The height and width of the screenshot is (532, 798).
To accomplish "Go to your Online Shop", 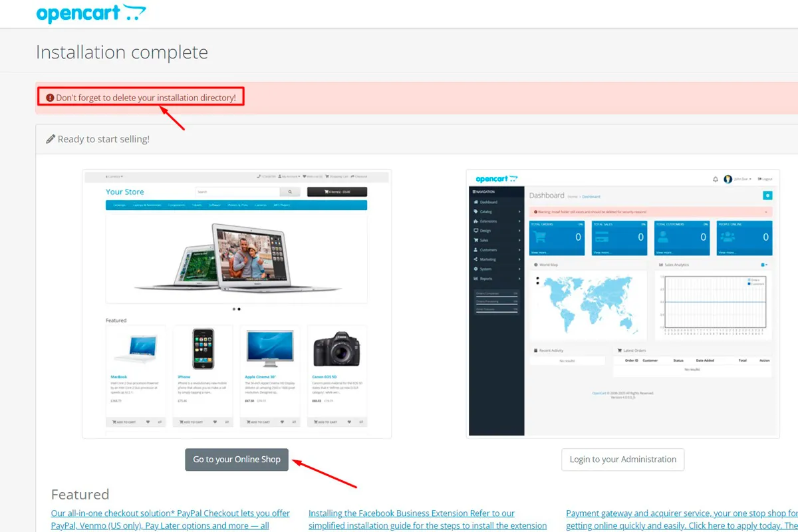I will (237, 460).
